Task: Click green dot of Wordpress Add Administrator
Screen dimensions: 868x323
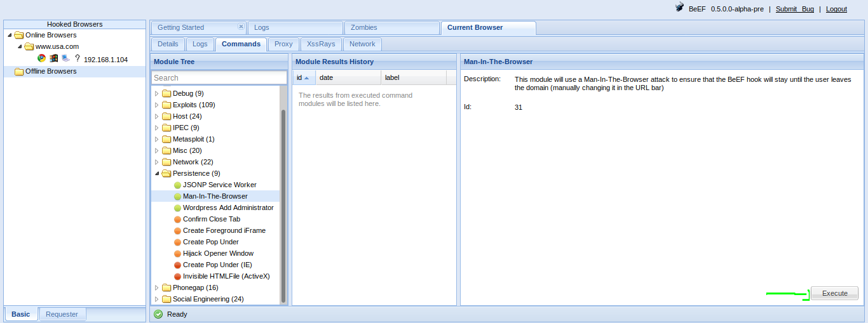Action: pyautogui.click(x=177, y=208)
